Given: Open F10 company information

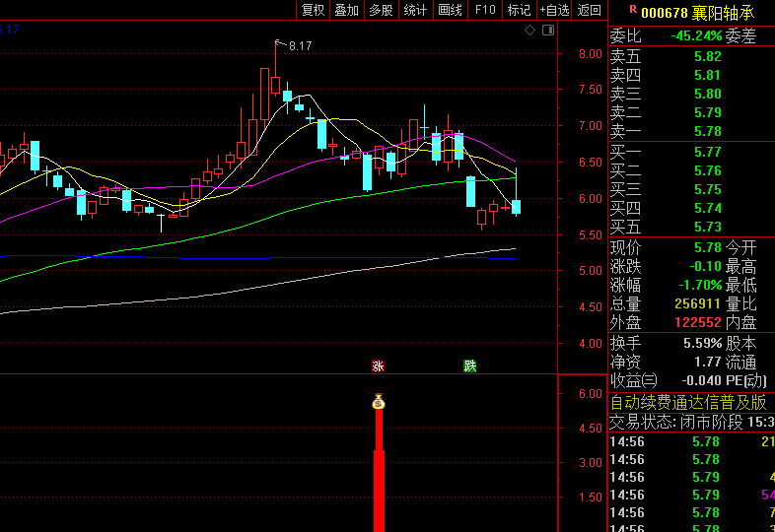Looking at the screenshot, I should pos(485,10).
